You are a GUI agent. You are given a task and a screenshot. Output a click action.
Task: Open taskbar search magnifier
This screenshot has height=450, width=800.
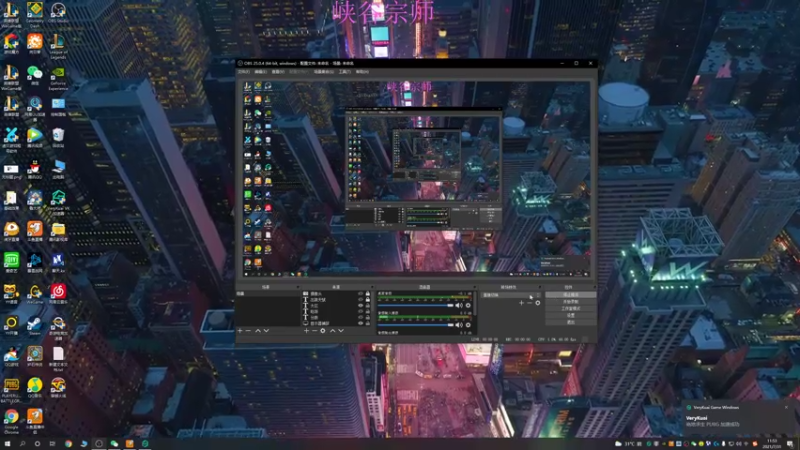pyautogui.click(x=22, y=444)
